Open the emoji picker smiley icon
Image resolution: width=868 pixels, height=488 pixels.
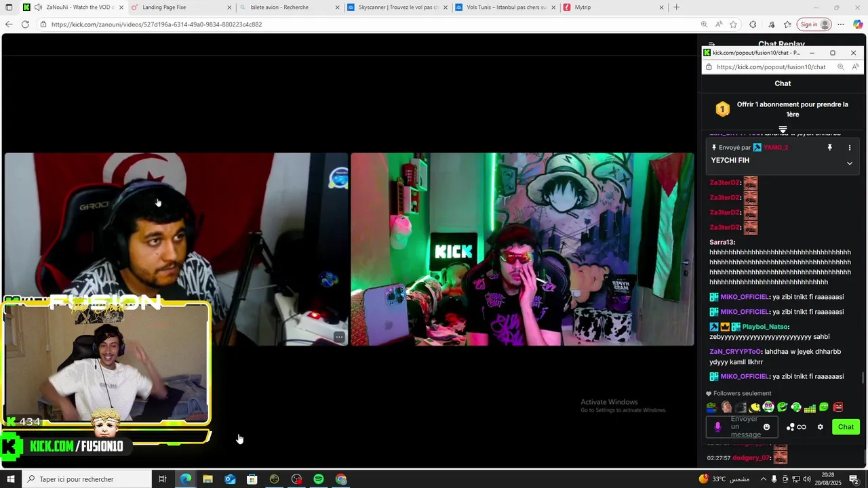(x=767, y=427)
